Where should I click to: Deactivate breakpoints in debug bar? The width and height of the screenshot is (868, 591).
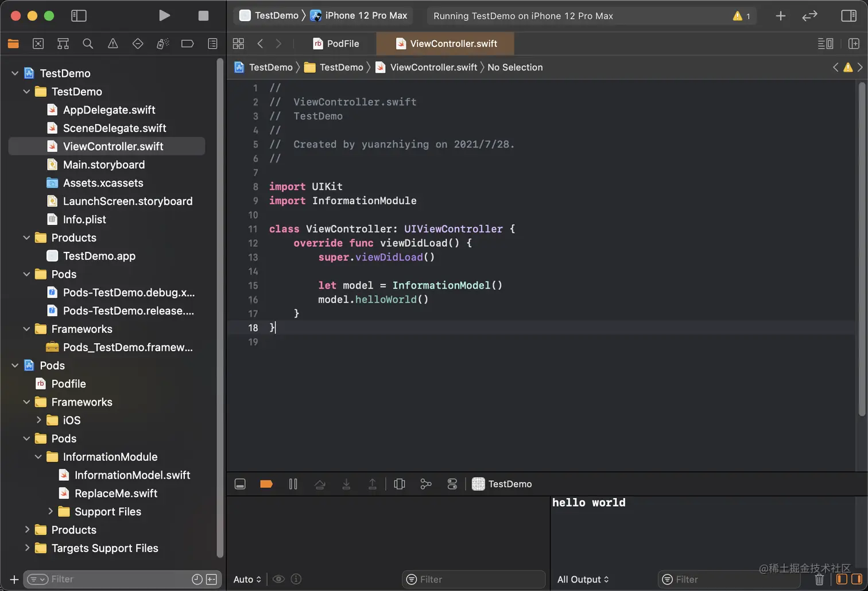[266, 484]
